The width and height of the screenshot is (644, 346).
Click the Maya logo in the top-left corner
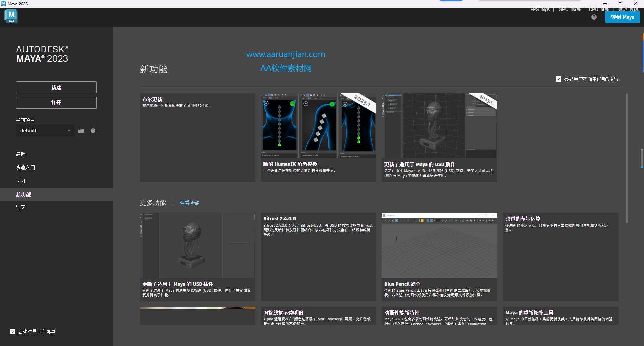coord(11,16)
